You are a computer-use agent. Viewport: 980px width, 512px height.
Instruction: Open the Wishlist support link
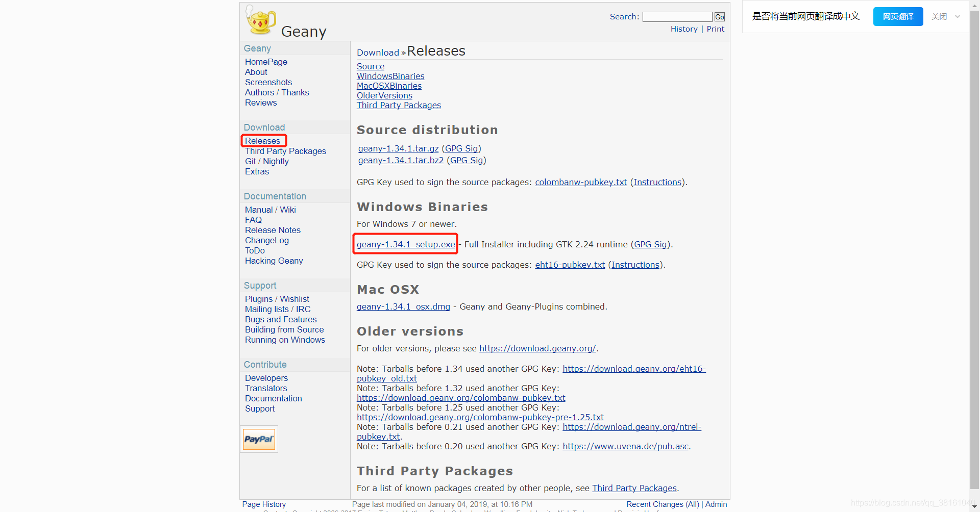coord(295,299)
